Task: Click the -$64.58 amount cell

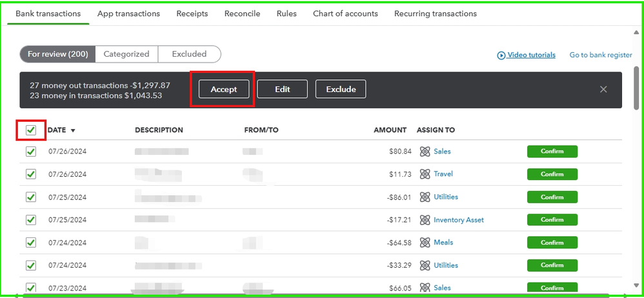Action: [399, 243]
